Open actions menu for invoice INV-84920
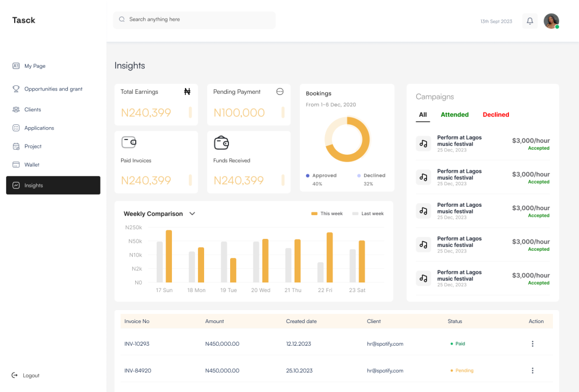 click(532, 371)
